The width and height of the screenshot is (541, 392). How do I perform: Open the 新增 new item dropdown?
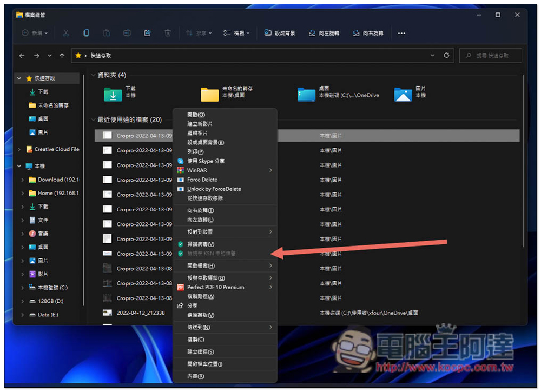(35, 33)
